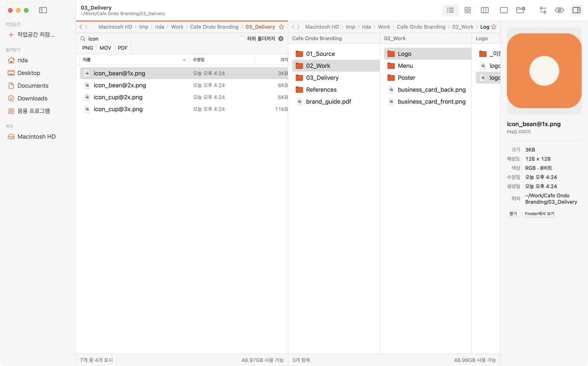
Task: Select brand_guide.pdf in column view
Action: pos(336,102)
